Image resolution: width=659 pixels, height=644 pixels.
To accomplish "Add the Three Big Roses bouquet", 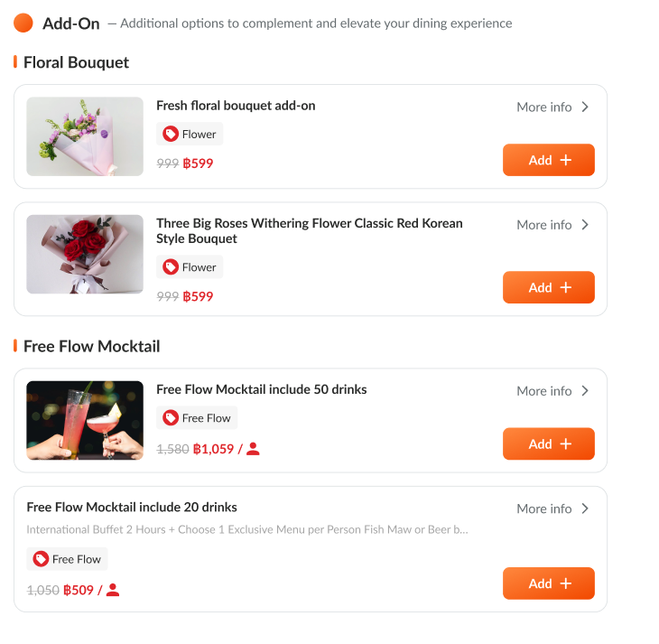I will click(548, 287).
